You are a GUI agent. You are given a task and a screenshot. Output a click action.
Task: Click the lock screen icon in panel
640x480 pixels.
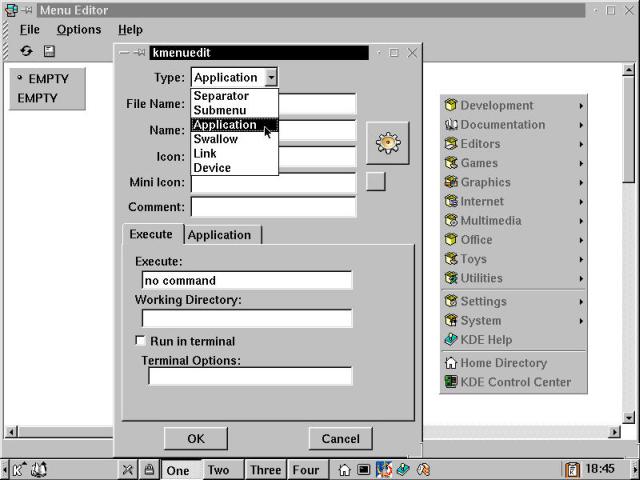tap(149, 469)
